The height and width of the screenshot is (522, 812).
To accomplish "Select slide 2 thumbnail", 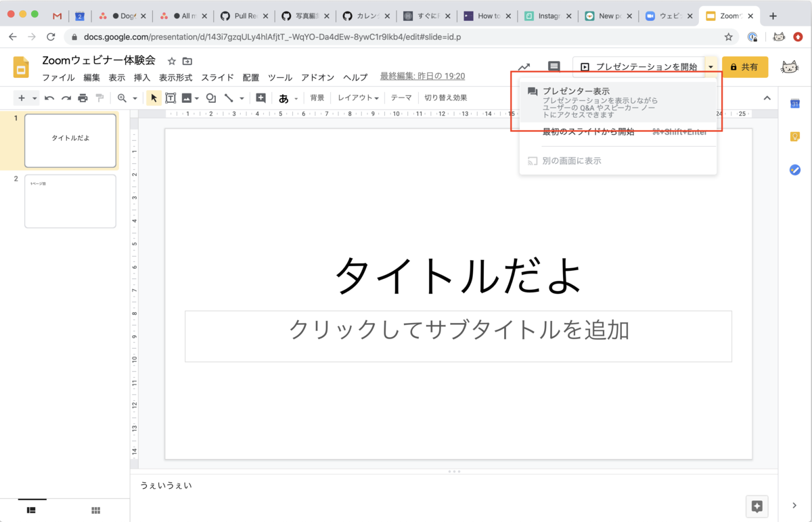I will click(x=70, y=201).
